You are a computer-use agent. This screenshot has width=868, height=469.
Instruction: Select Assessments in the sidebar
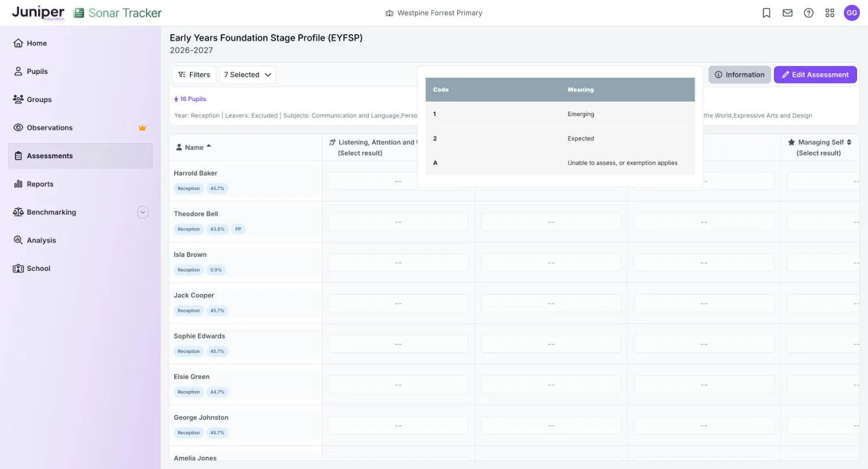(80, 156)
